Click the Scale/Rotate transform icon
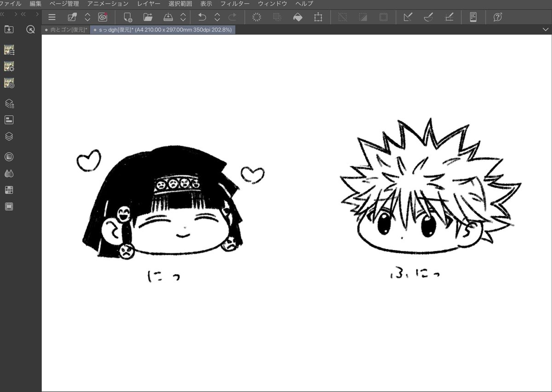Screen dimensions: 552x392 pyautogui.click(x=318, y=17)
